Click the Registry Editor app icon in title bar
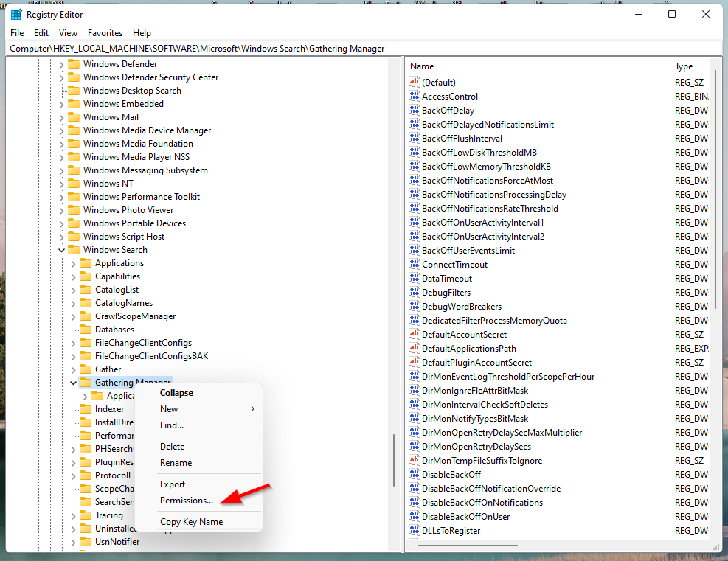 pyautogui.click(x=16, y=15)
